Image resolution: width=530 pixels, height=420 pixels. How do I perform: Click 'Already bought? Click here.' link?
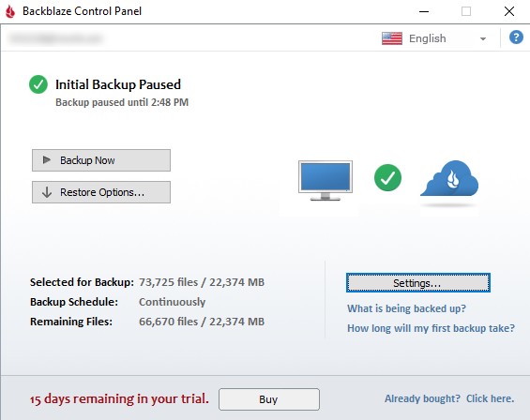click(449, 398)
